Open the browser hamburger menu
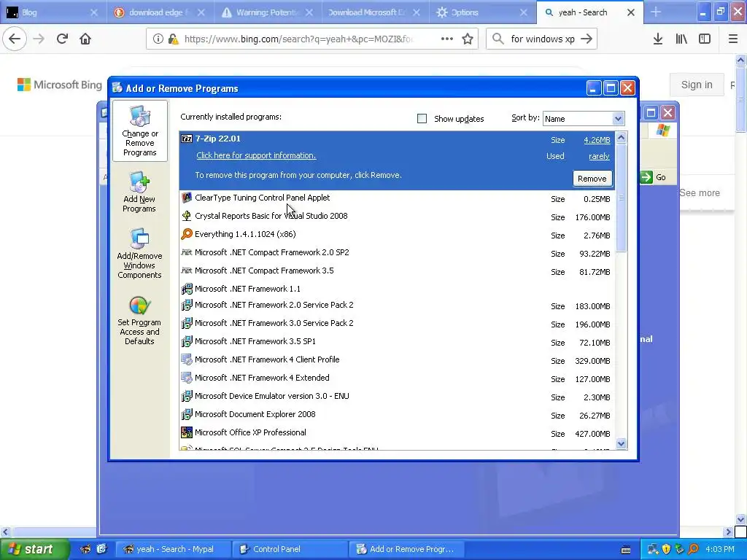 (x=733, y=39)
